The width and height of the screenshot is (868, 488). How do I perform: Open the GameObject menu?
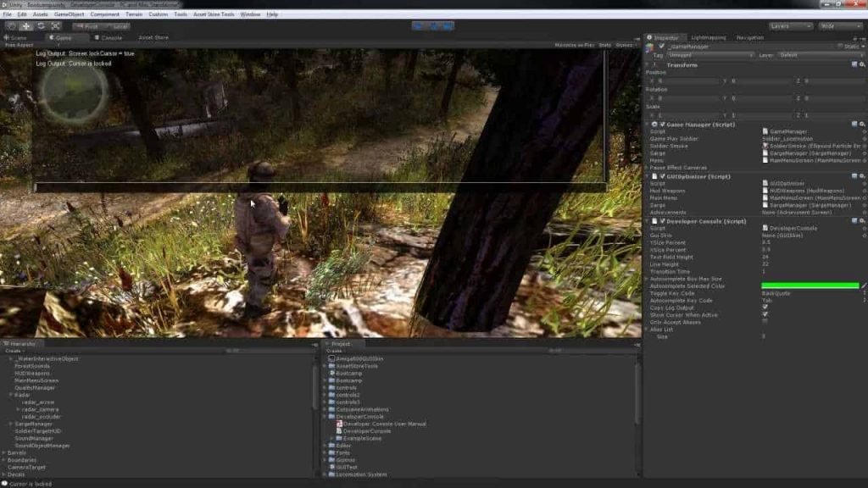coord(70,14)
